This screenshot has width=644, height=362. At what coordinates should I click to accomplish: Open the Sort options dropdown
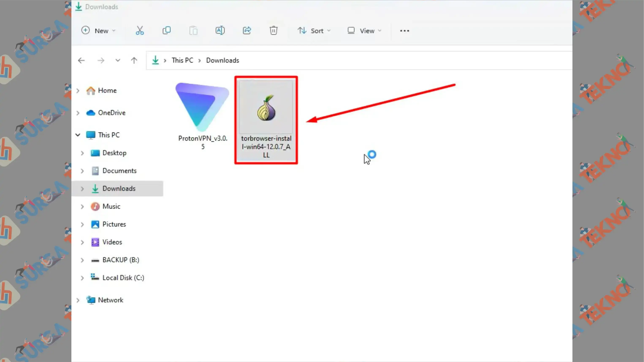pyautogui.click(x=314, y=30)
